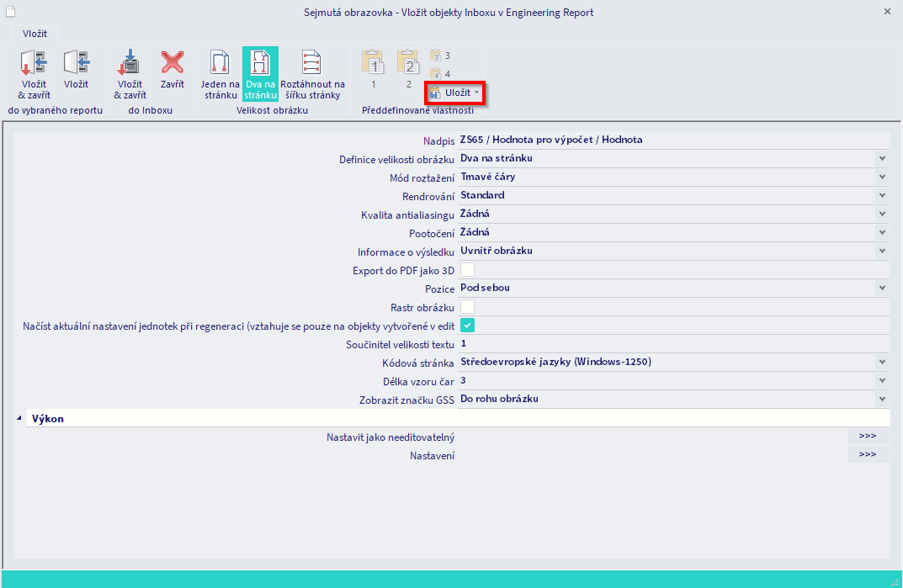Open the Uložit dropdown in Předdefinované vlastnosti

point(476,93)
